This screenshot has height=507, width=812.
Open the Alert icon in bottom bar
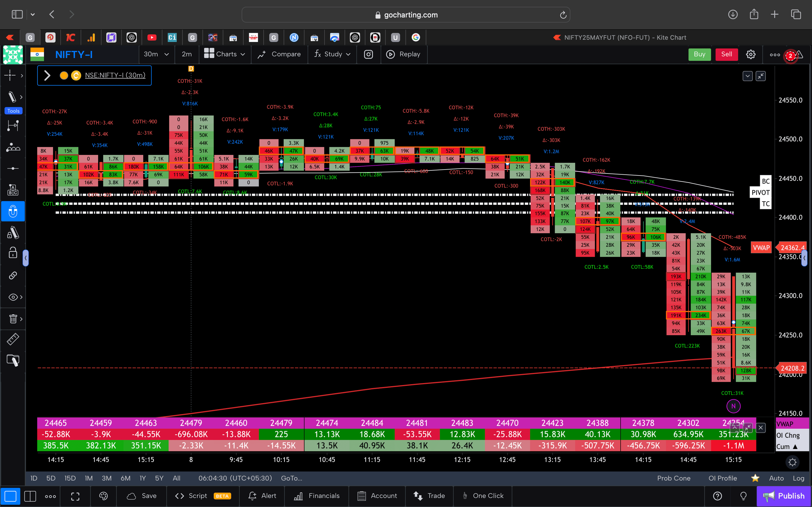[262, 496]
